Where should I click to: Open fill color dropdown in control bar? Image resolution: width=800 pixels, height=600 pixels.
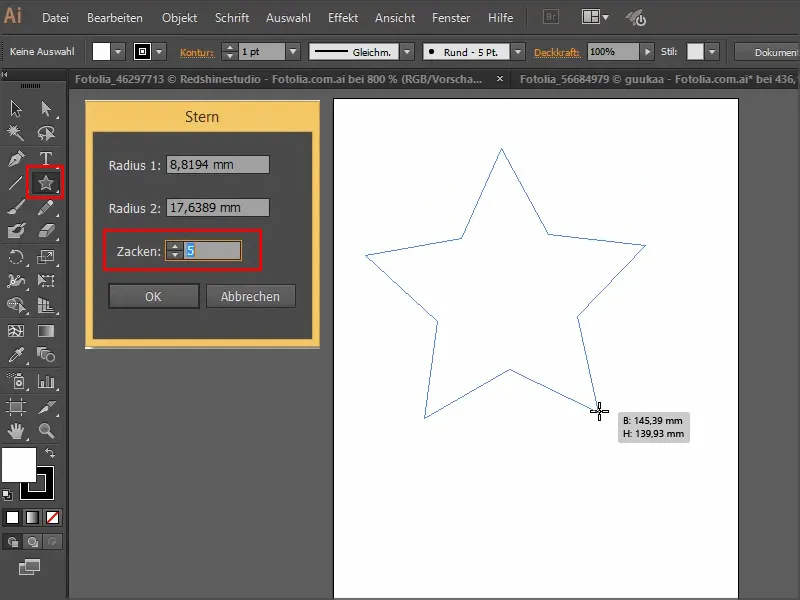click(118, 52)
